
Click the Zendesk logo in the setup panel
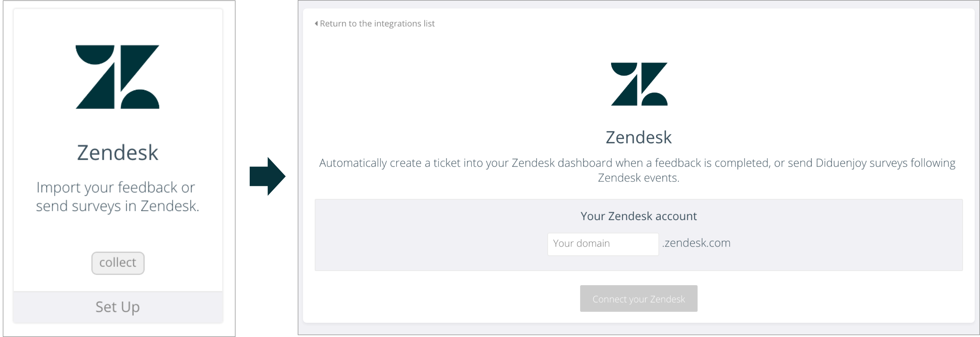tap(638, 84)
